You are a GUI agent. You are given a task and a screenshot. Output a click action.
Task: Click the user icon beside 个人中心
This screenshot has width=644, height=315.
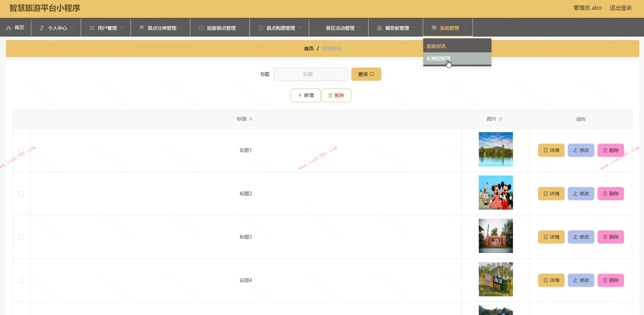pyautogui.click(x=42, y=28)
